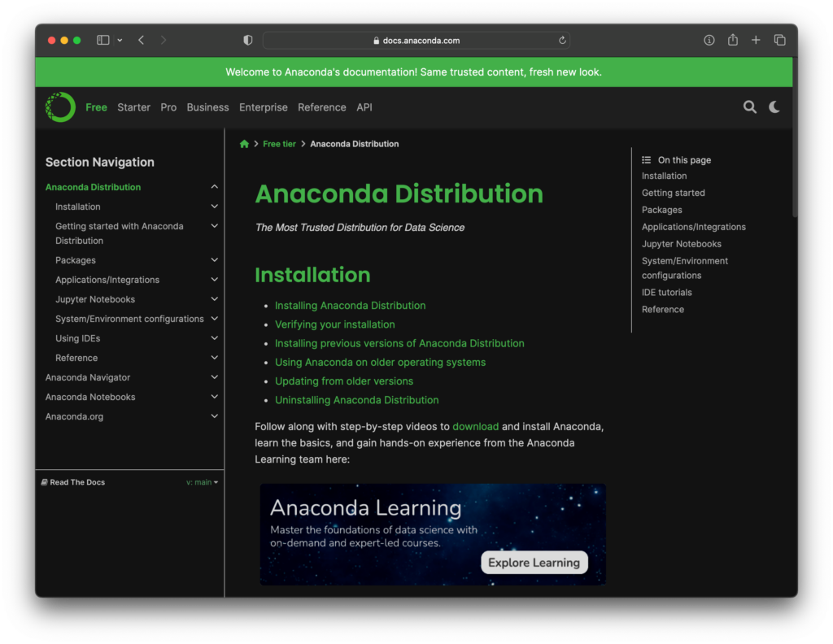Open Anaconda.org in the section navigation
The image size is (833, 644).
click(74, 417)
